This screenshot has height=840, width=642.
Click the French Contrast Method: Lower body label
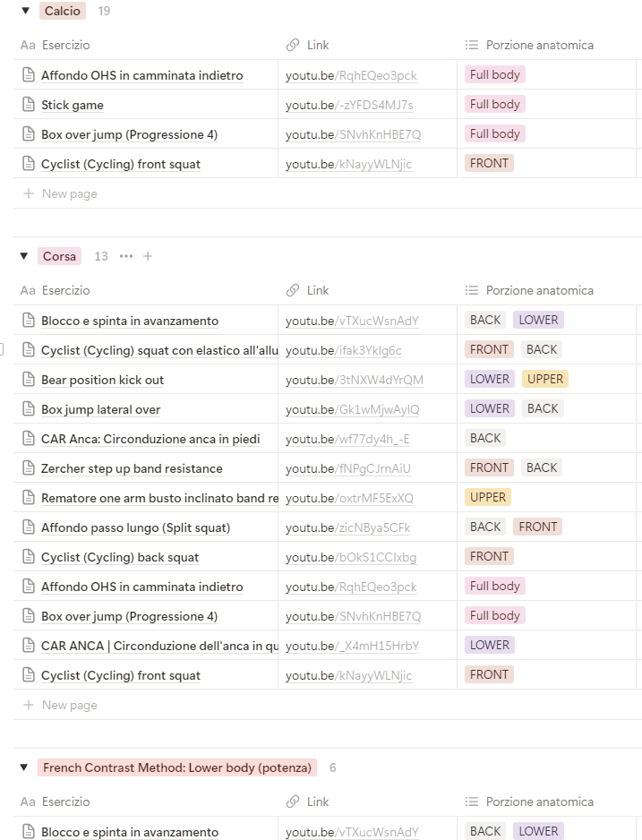[x=176, y=767]
